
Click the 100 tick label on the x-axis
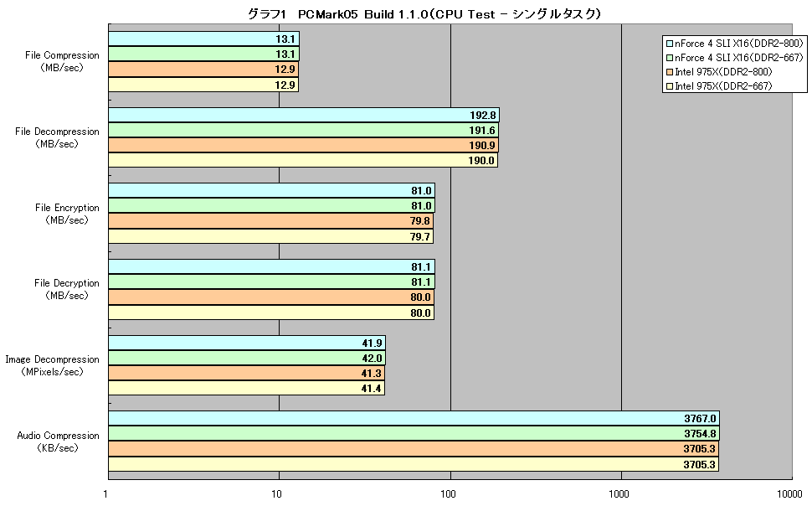click(x=449, y=493)
